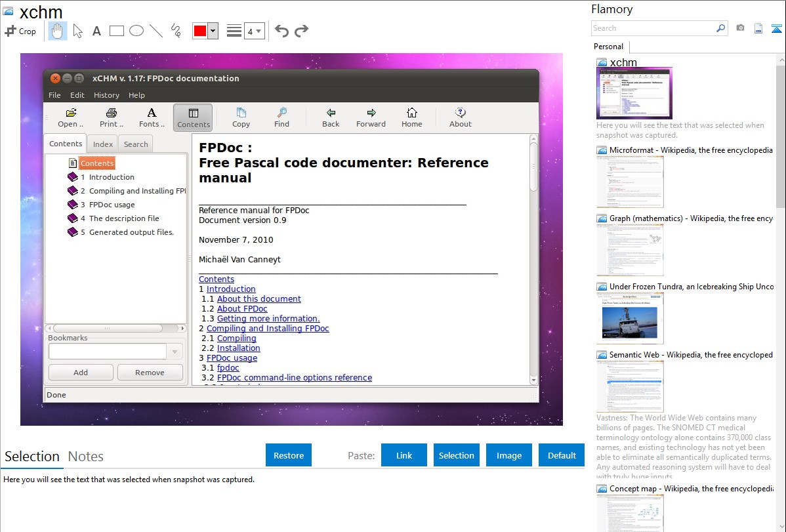The height and width of the screenshot is (532, 786).
Task: Open the Edit menu in xCHM
Action: point(77,94)
